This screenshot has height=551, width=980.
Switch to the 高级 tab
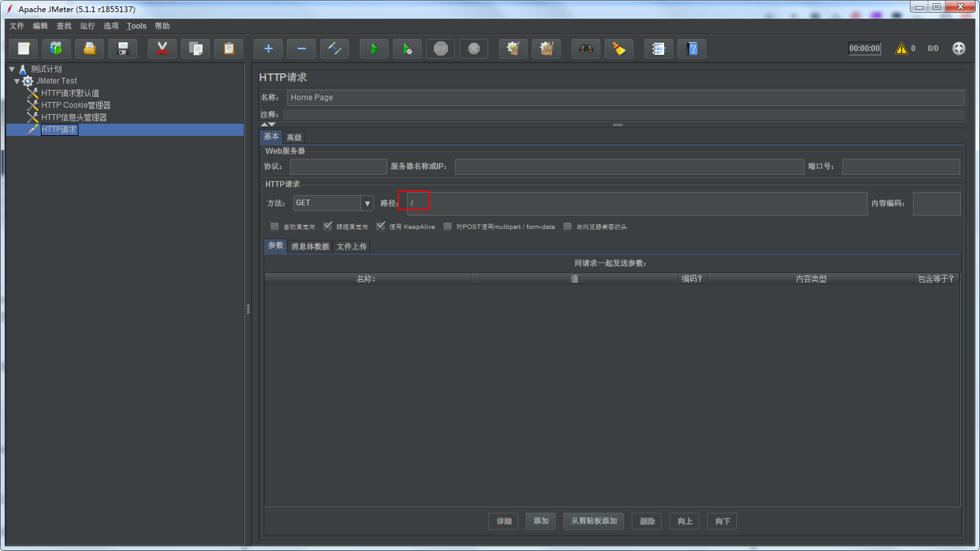294,137
